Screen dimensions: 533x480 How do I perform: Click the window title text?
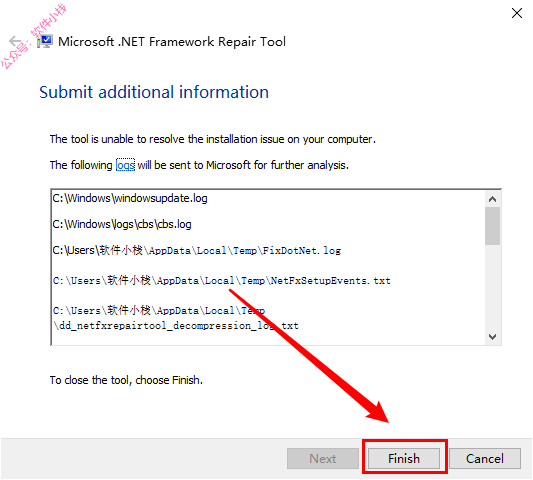[x=172, y=41]
